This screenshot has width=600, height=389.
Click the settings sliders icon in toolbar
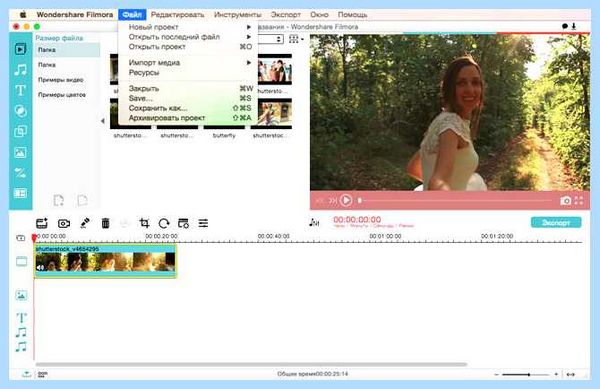click(203, 223)
